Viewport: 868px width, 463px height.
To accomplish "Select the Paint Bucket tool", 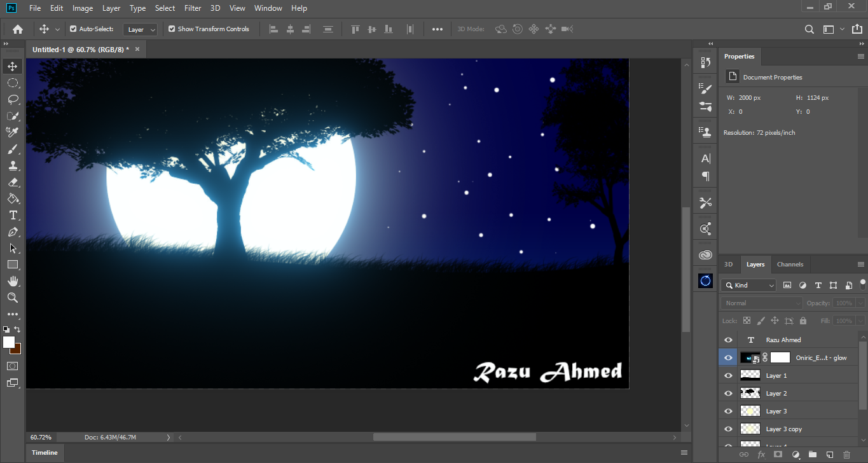I will point(12,198).
